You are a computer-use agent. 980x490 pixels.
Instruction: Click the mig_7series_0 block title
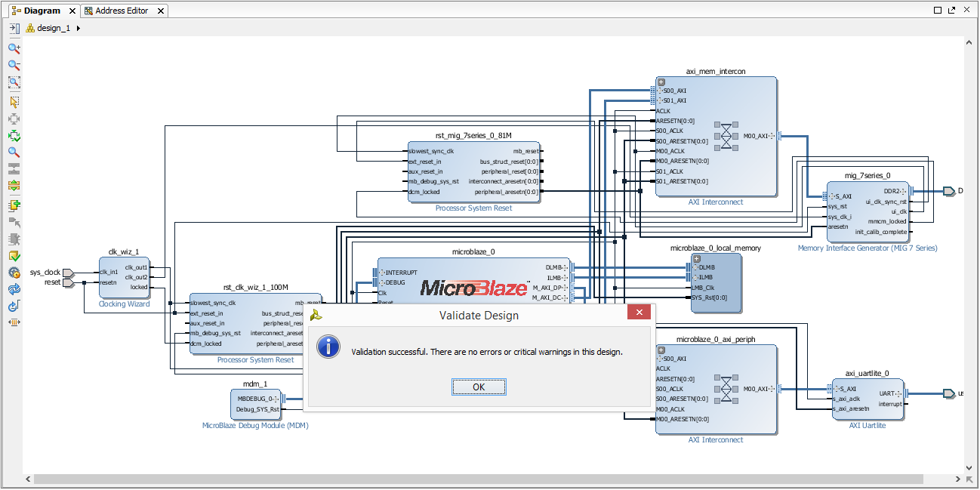coord(867,175)
